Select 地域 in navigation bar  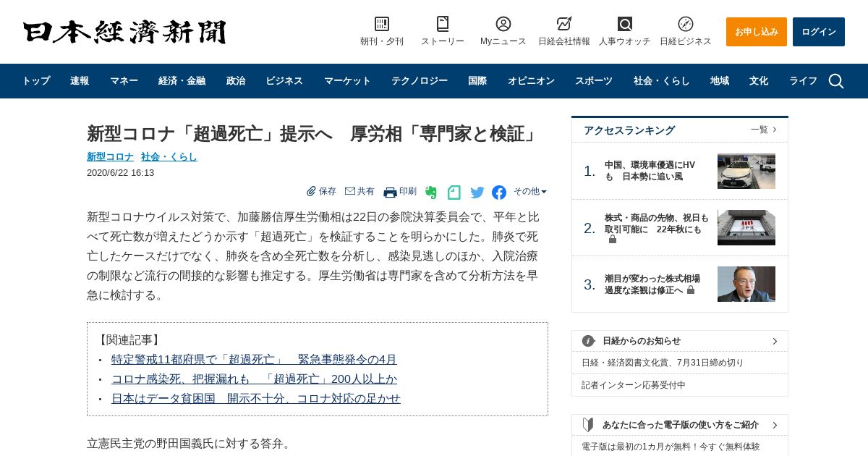[720, 81]
